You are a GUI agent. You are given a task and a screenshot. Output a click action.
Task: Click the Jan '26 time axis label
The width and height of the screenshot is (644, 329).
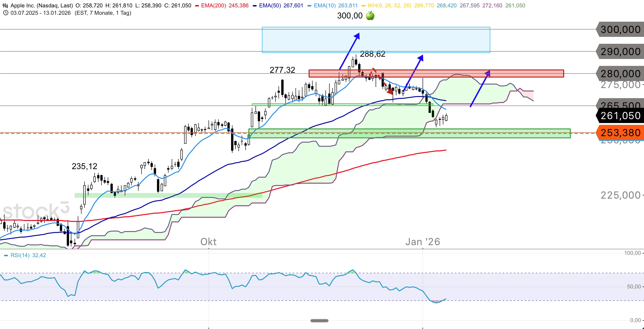click(x=423, y=242)
